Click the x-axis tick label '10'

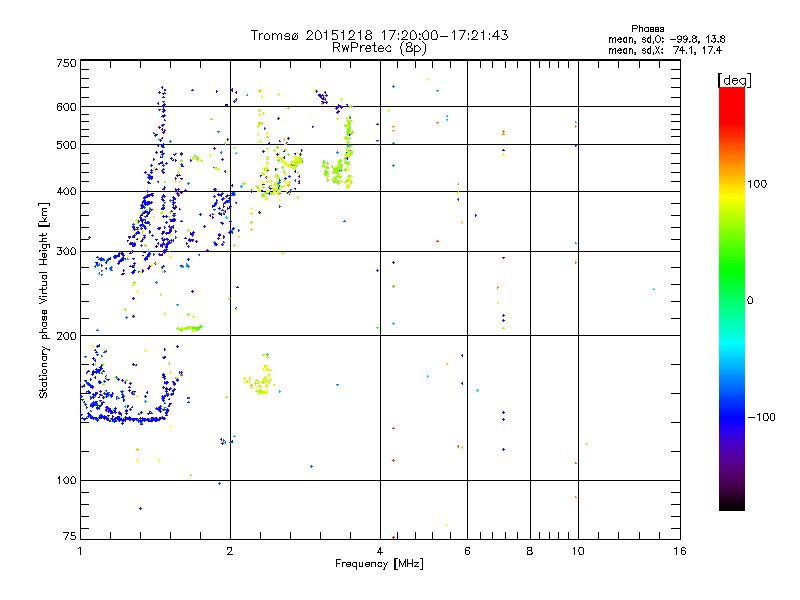pyautogui.click(x=578, y=551)
